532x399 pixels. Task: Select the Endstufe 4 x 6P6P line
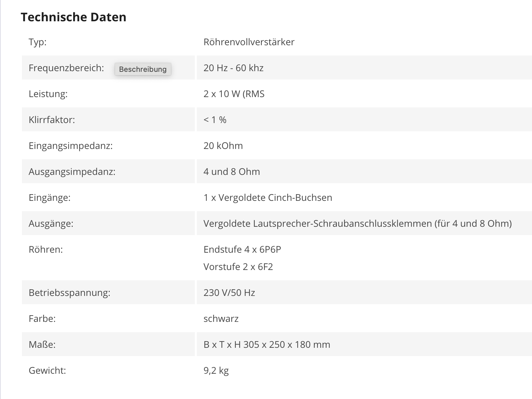(x=242, y=249)
